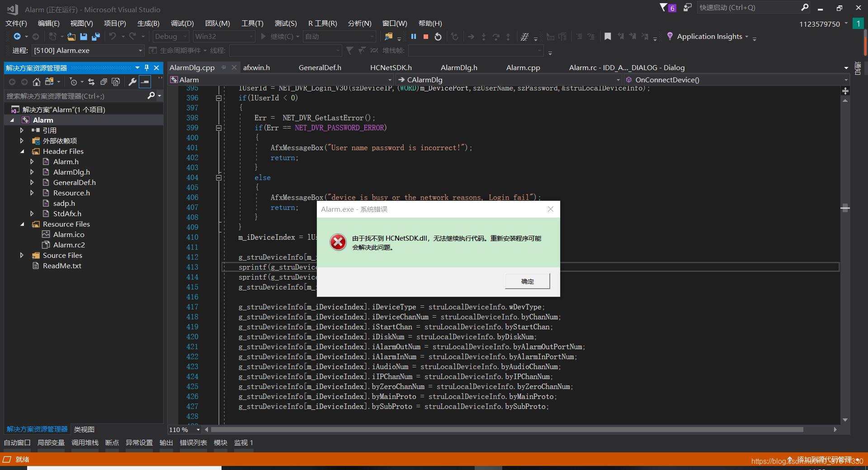Open the 工具(T) menu
The width and height of the screenshot is (868, 470).
click(252, 23)
